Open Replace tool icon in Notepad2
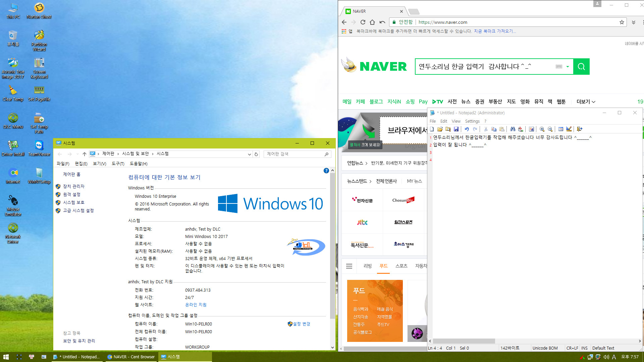This screenshot has height=362, width=644. 521,129
